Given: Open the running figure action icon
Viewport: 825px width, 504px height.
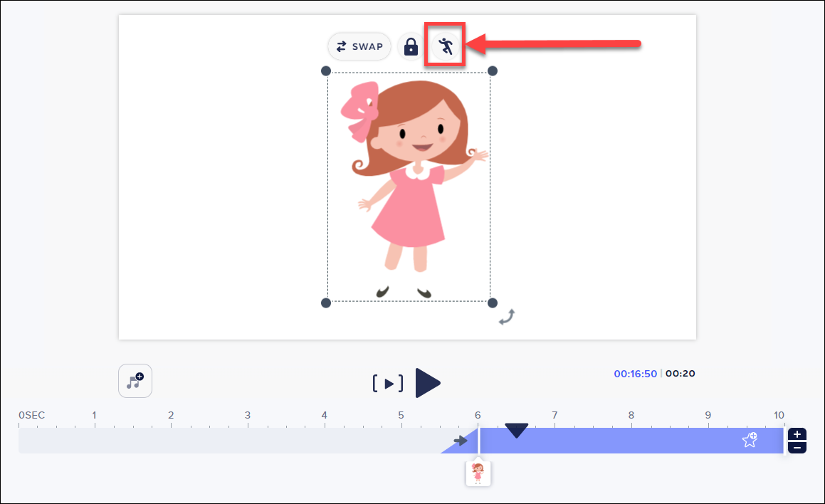Looking at the screenshot, I should point(446,46).
